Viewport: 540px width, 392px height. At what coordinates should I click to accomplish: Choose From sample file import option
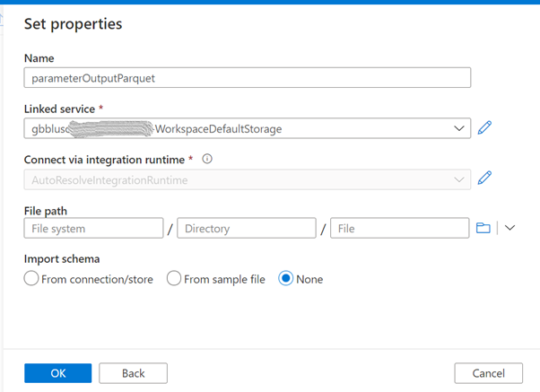(x=175, y=279)
